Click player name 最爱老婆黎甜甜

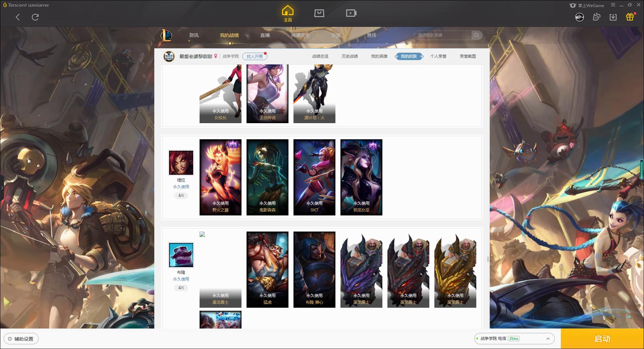click(x=196, y=56)
